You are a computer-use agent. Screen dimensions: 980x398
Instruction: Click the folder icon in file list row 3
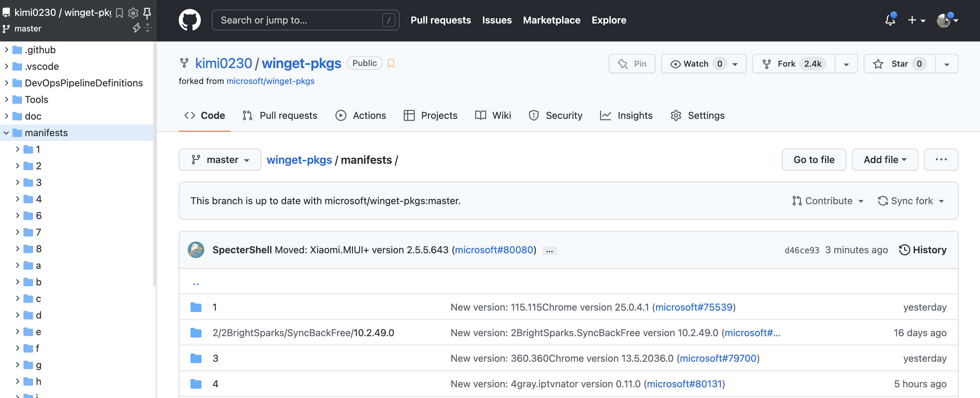[x=196, y=358]
